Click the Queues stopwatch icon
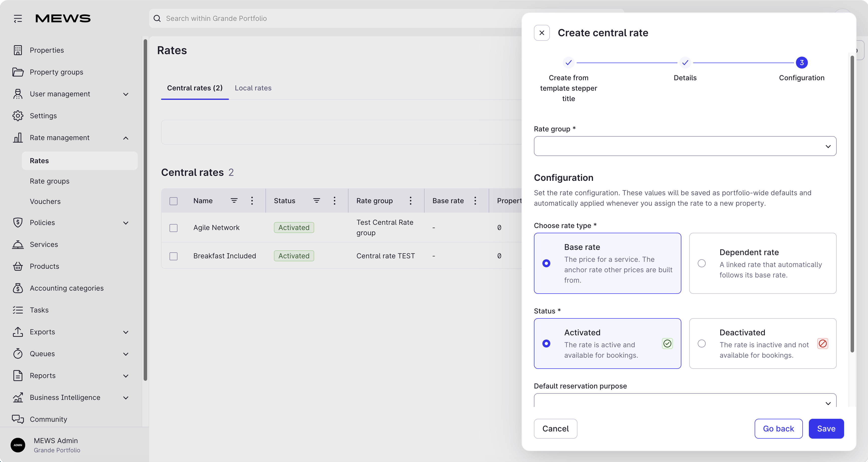The width and height of the screenshot is (868, 462). point(18,354)
